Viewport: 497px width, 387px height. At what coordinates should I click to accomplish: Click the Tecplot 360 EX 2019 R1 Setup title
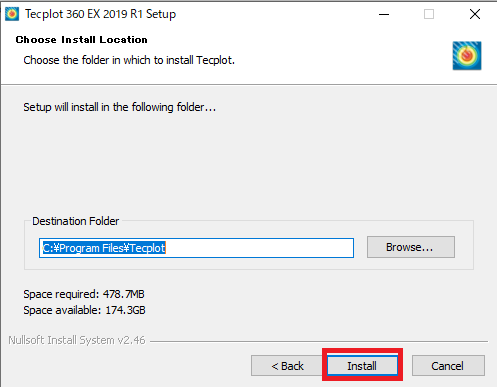click(100, 14)
